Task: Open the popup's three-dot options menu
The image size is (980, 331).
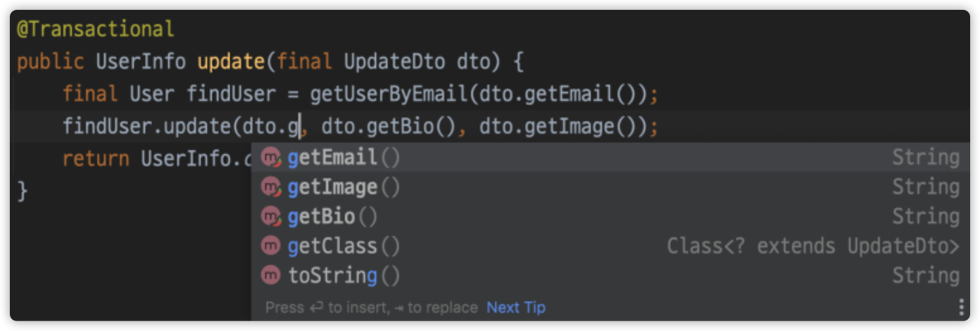Action: coord(961,307)
